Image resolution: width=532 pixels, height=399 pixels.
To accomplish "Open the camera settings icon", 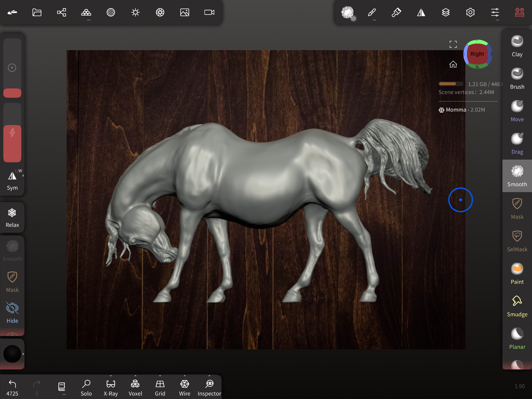I will pos(209,12).
